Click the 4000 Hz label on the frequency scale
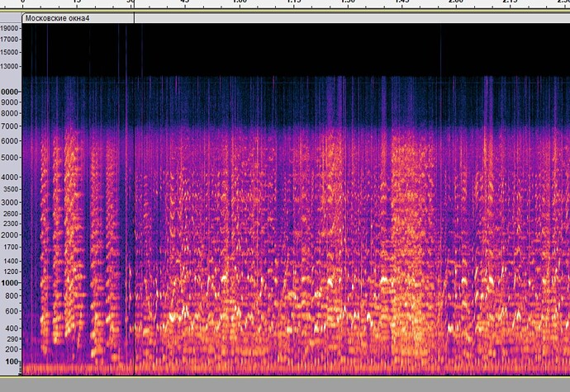 point(10,177)
